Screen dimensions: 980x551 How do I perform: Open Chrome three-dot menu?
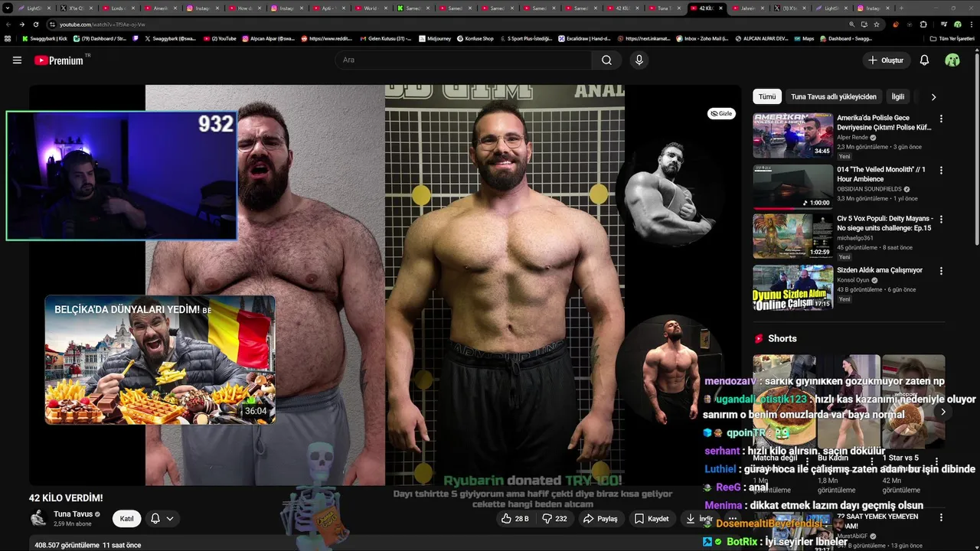point(972,24)
